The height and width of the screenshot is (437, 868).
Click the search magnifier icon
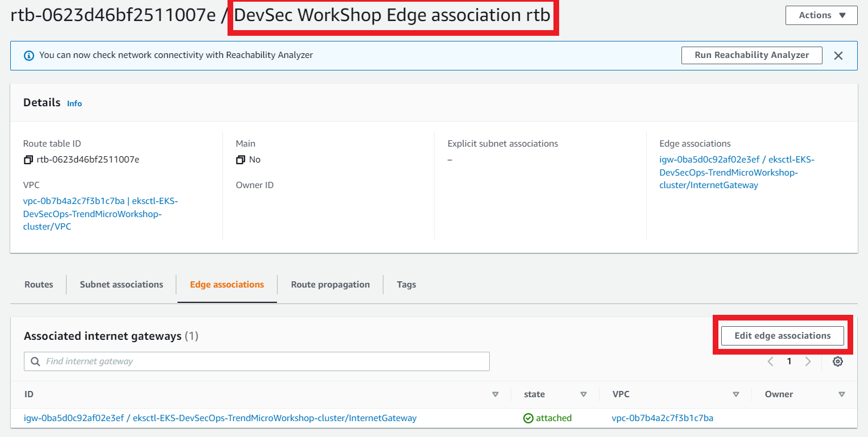point(35,361)
